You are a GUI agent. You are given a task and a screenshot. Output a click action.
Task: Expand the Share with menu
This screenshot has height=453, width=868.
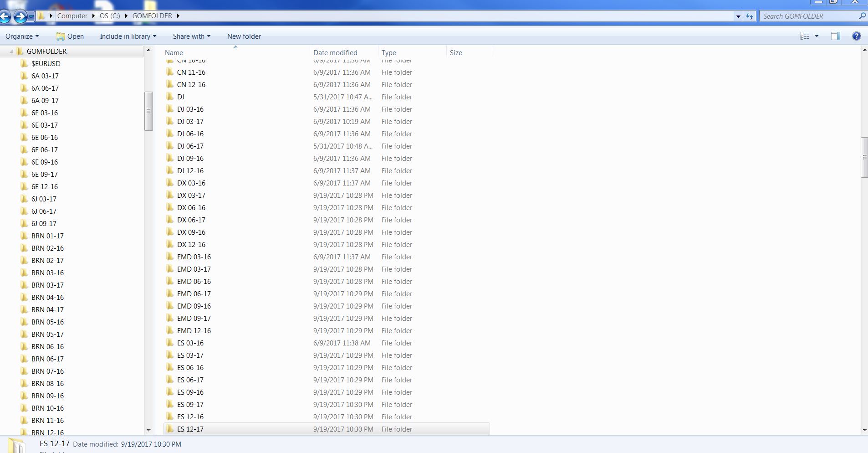pos(191,36)
